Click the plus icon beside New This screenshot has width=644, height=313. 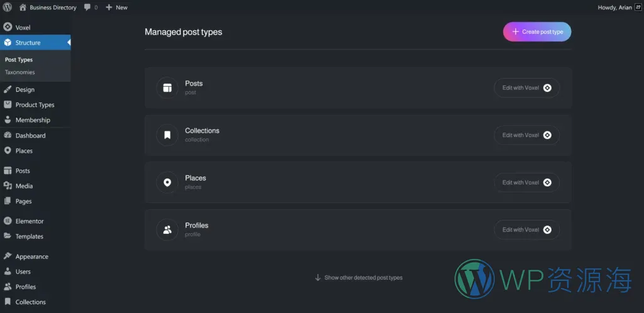coord(109,8)
